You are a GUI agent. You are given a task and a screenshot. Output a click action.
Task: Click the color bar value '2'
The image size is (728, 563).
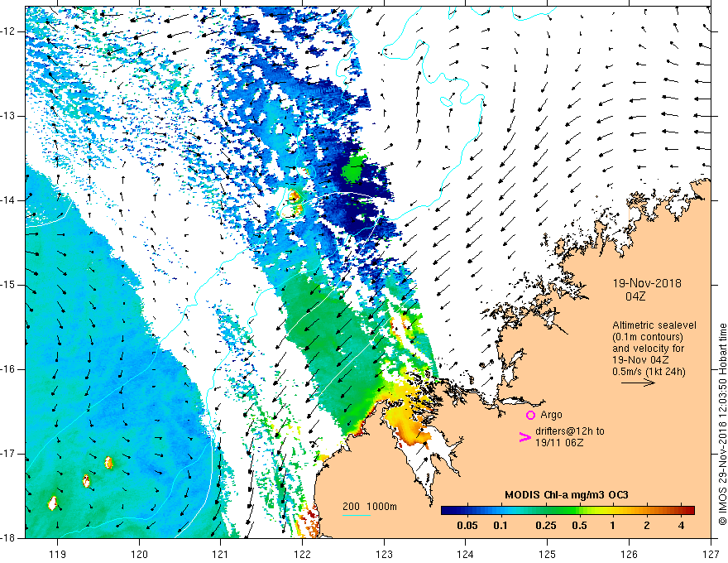point(647,526)
